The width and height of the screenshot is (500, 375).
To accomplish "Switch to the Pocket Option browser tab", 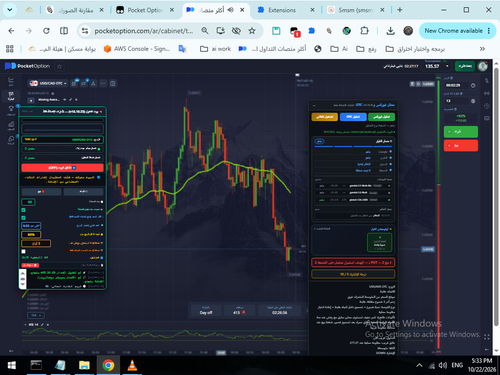I will coord(145,10).
